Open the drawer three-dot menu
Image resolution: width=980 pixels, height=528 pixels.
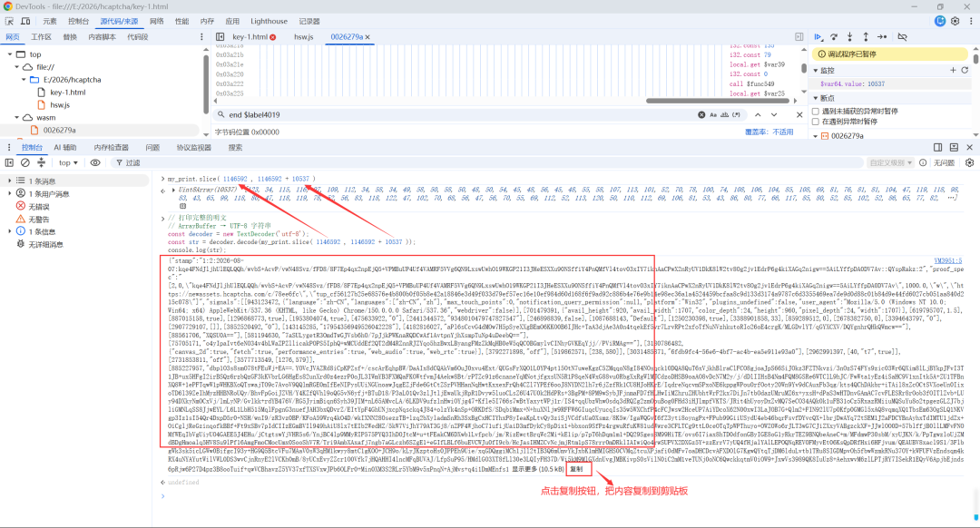9,148
